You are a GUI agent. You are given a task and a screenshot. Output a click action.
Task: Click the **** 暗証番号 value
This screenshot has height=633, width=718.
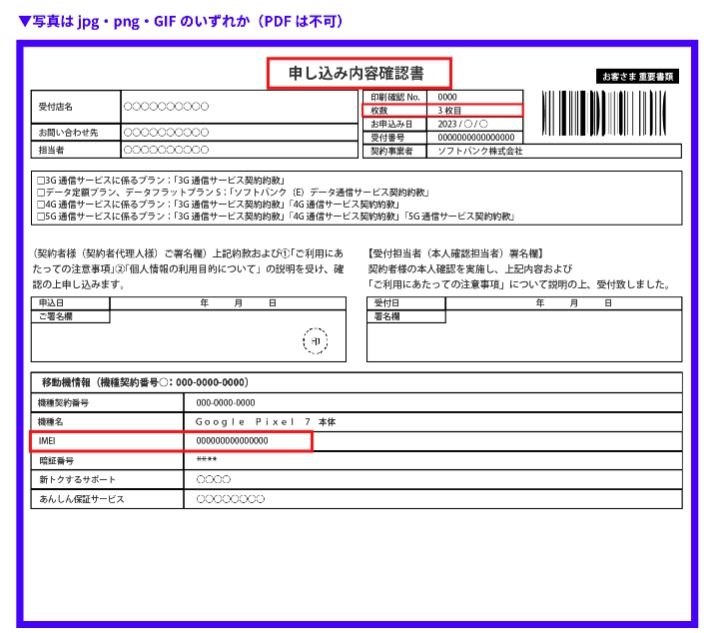[207, 459]
